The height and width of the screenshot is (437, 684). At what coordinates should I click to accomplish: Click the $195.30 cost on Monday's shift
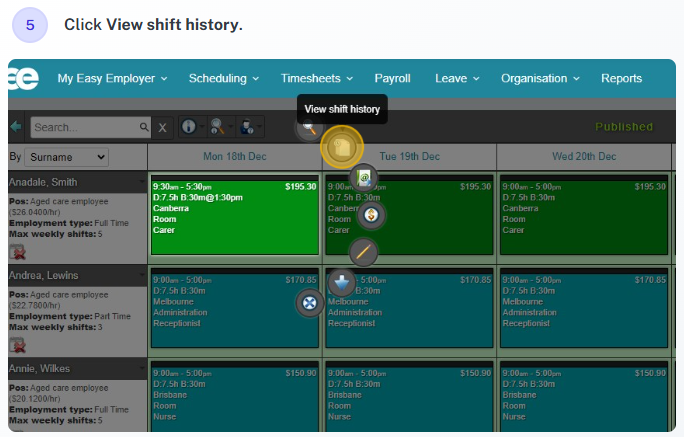pos(301,187)
